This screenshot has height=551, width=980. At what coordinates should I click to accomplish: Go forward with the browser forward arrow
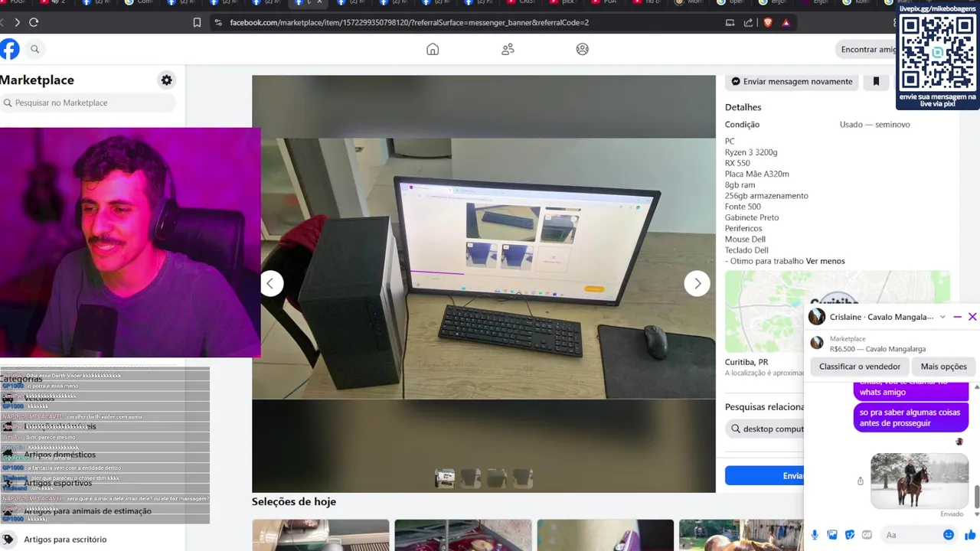coord(17,22)
